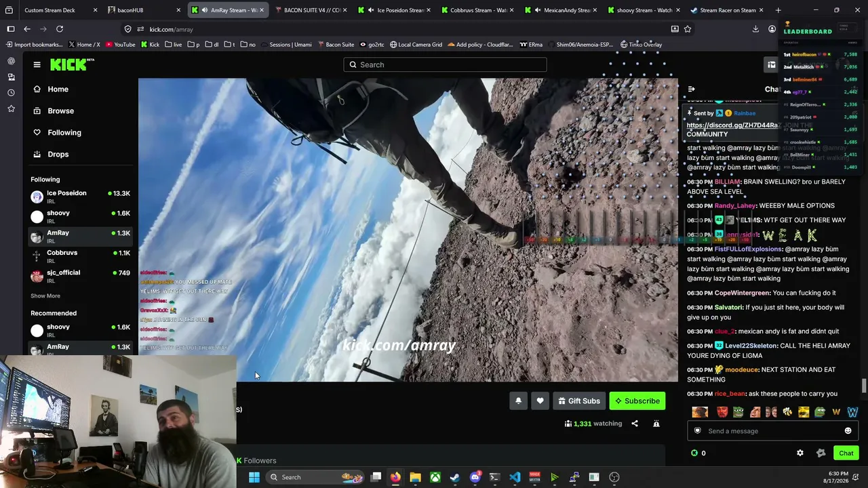Switch to the Custom Stream Deck tab

[54, 10]
